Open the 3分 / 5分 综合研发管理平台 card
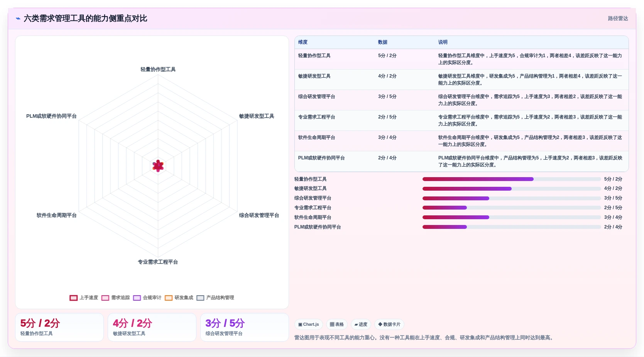This screenshot has height=357, width=644. click(245, 327)
